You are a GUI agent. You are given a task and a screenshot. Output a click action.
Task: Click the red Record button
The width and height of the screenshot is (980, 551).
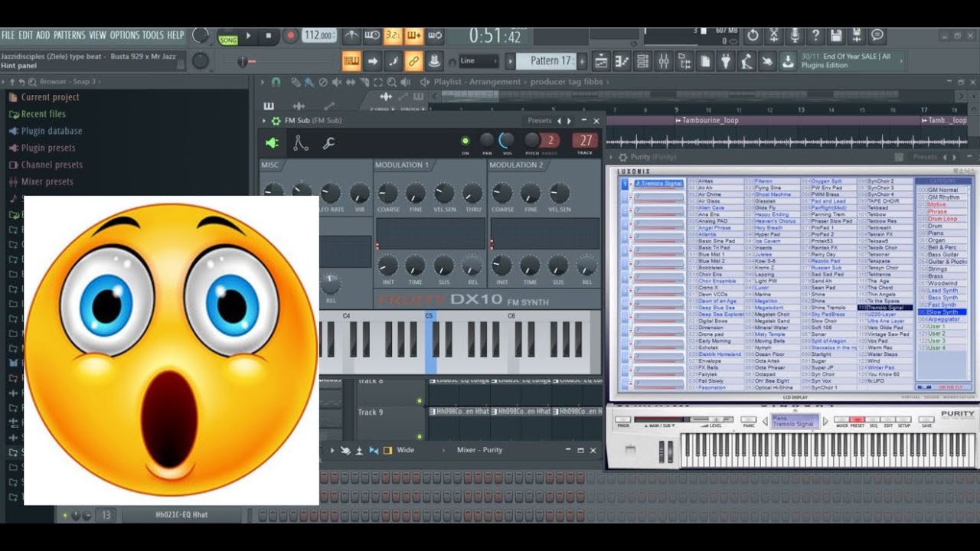[x=290, y=35]
